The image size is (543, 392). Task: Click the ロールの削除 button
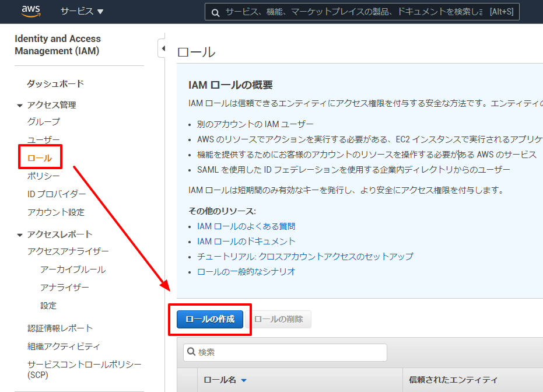click(279, 319)
